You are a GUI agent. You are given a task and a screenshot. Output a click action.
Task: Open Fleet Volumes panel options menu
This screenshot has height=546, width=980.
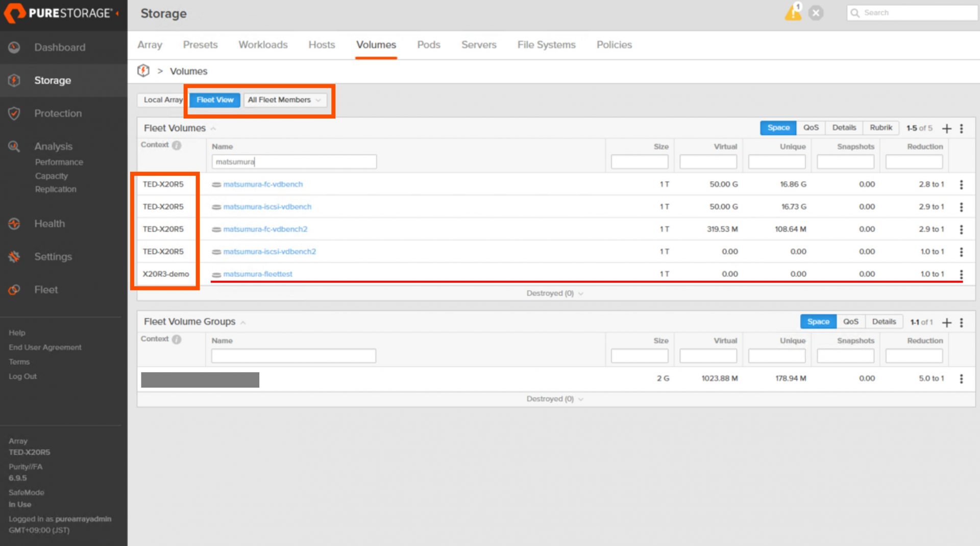(x=961, y=128)
